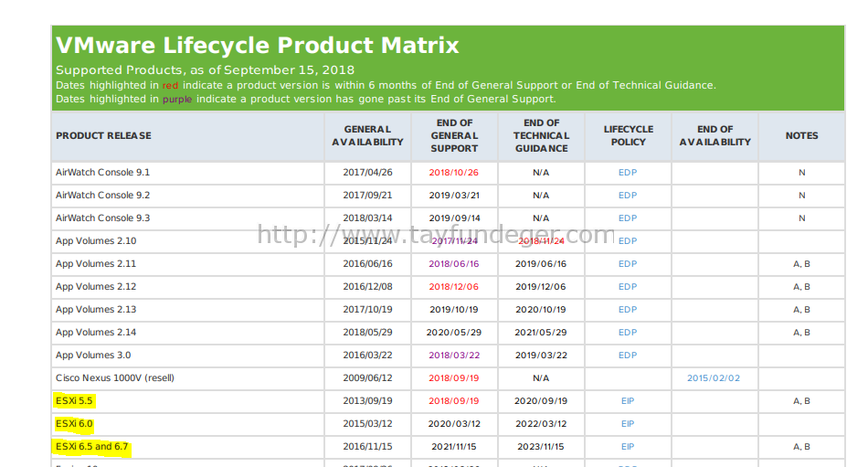This screenshot has height=467, width=868.
Task: Click the 'Supported Products, as of September 15, 2018' line
Action: (205, 70)
